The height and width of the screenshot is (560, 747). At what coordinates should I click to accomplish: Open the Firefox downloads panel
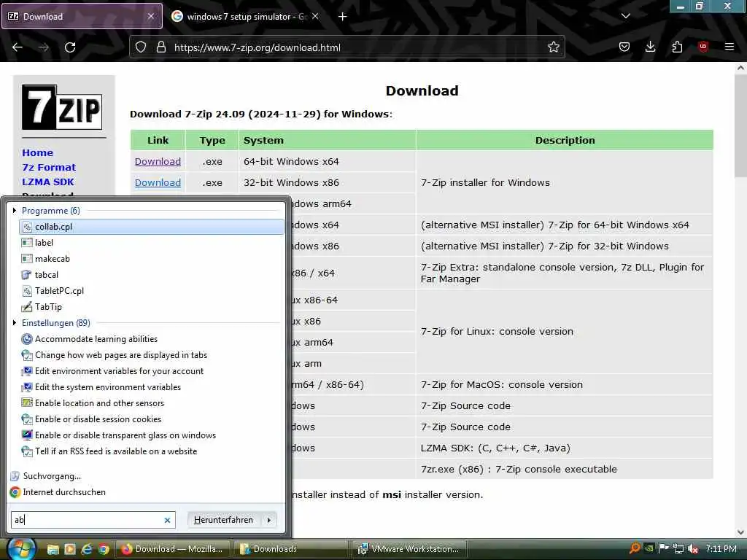650,47
